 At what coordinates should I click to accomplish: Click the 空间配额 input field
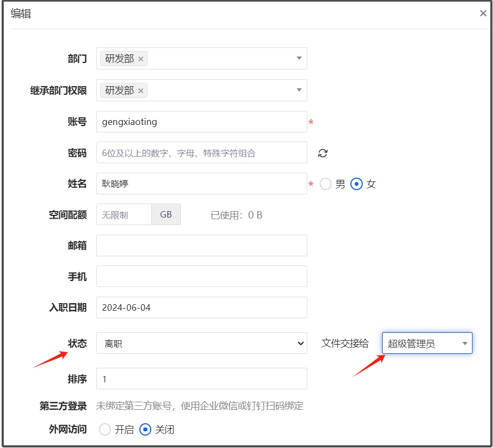[124, 215]
